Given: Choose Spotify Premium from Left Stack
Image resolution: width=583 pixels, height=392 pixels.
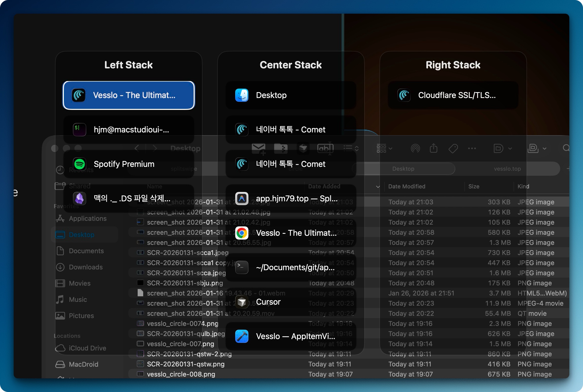Looking at the screenshot, I should [129, 164].
